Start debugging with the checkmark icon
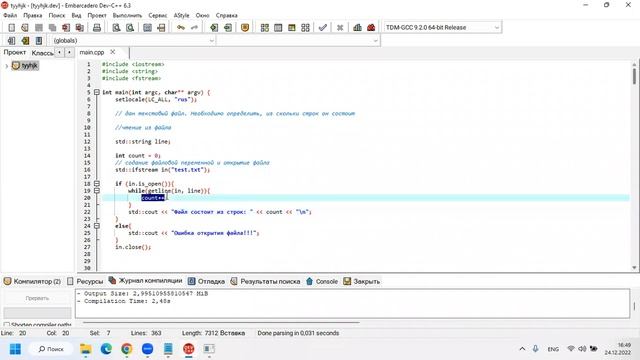Viewport: 640px width, 360px height. (322, 28)
